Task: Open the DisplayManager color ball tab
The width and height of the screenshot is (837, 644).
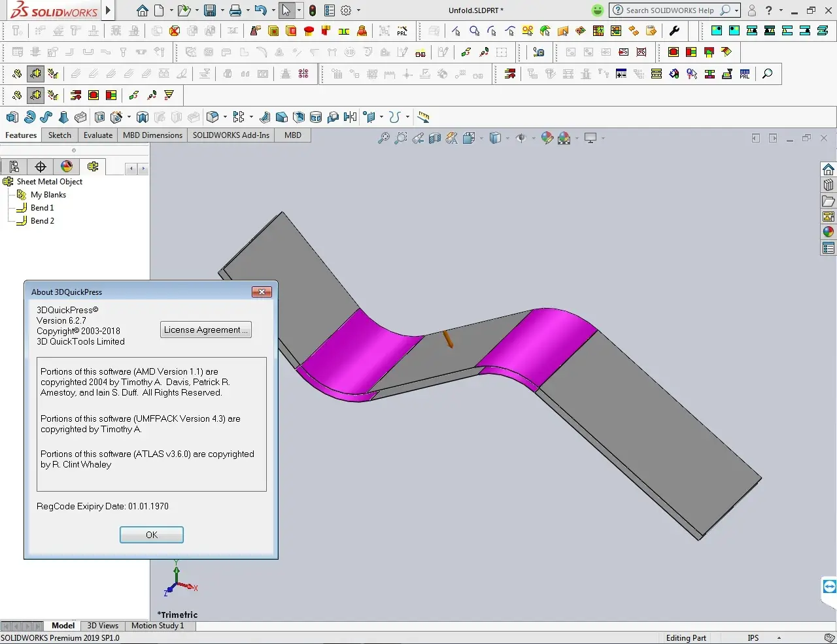Action: [x=67, y=167]
